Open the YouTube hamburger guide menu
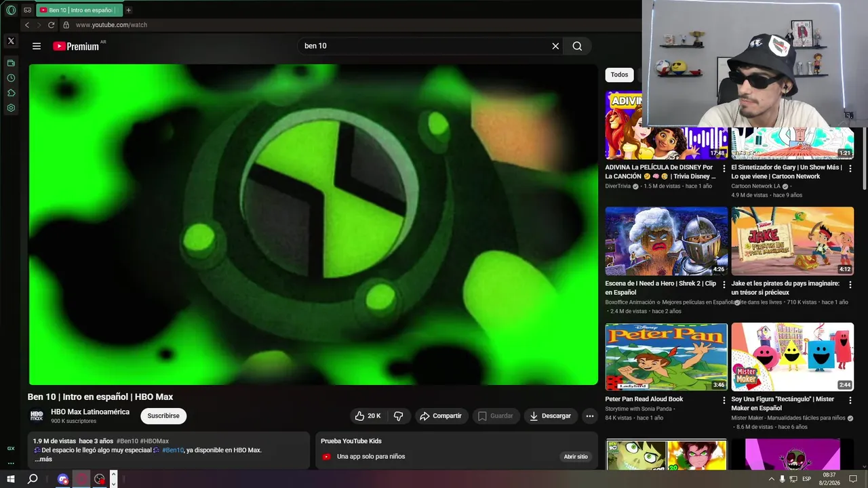Image resolution: width=868 pixels, height=488 pixels. pyautogui.click(x=37, y=46)
